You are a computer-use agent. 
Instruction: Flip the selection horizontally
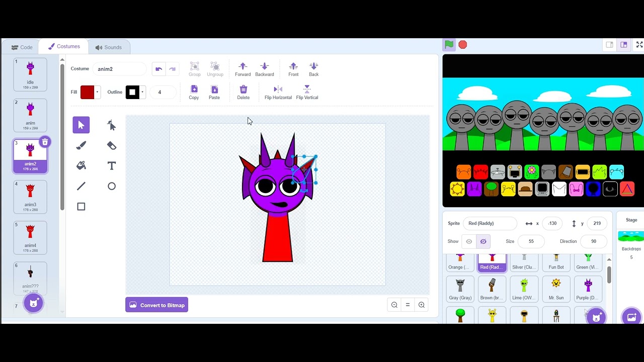tap(278, 93)
